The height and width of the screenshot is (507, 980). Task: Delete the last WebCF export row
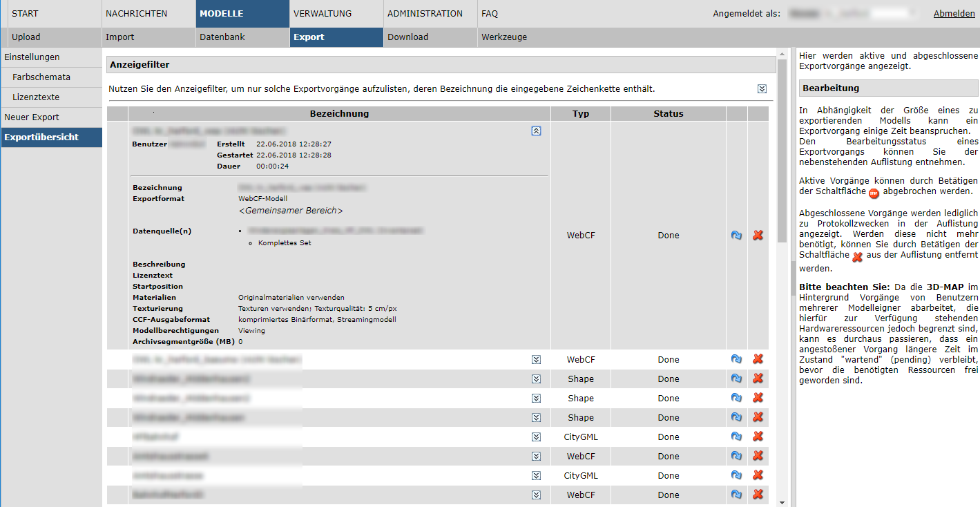(758, 495)
